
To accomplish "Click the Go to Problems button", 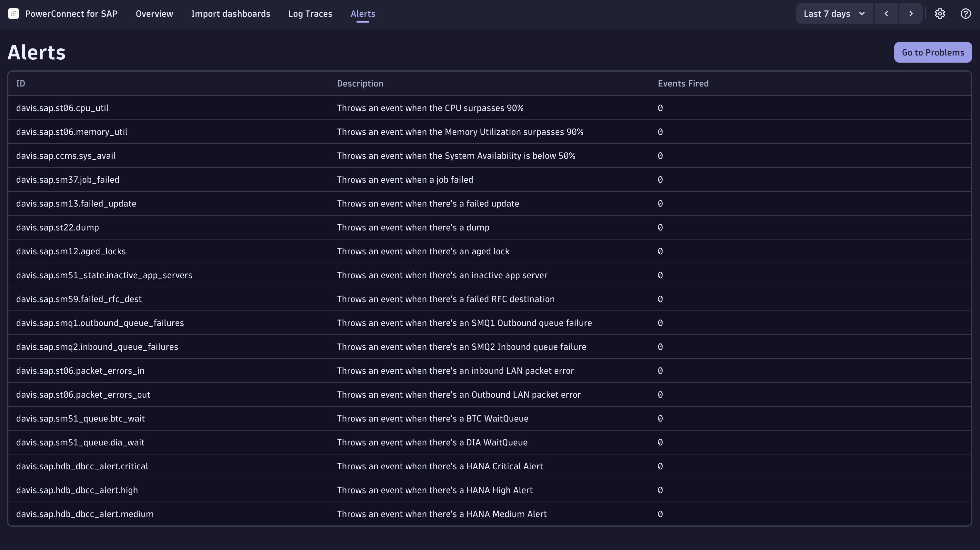I will [x=933, y=52].
